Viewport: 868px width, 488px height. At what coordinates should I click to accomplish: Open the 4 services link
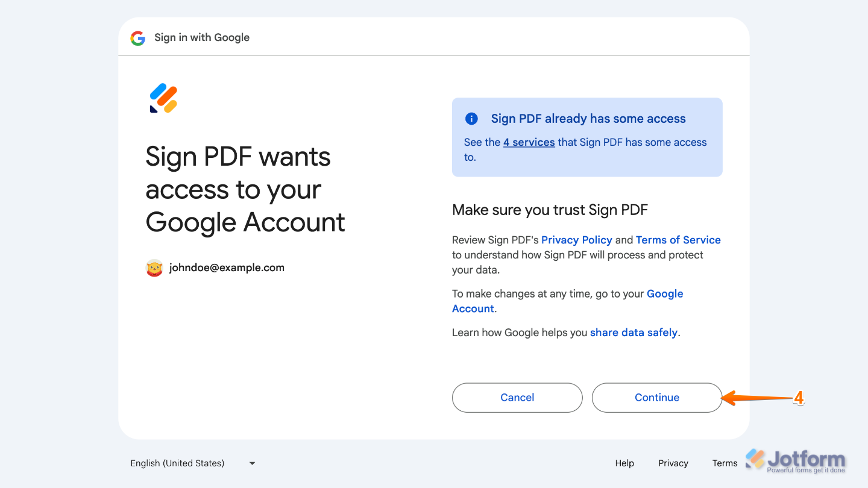coord(529,142)
